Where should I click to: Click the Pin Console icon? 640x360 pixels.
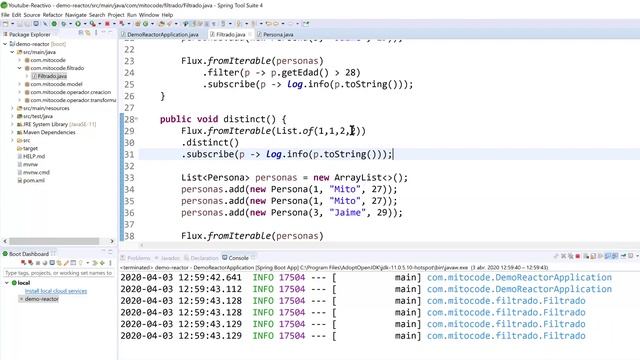point(623,256)
